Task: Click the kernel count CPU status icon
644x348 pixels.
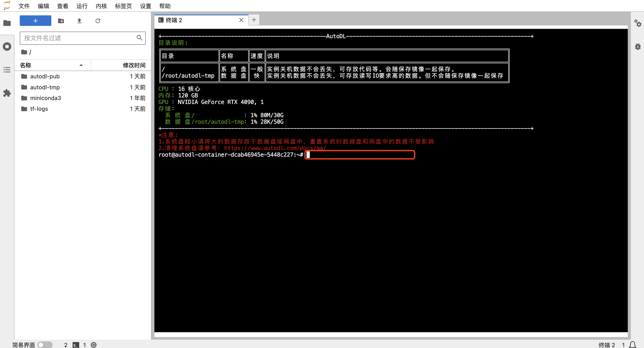Action: tap(93, 344)
